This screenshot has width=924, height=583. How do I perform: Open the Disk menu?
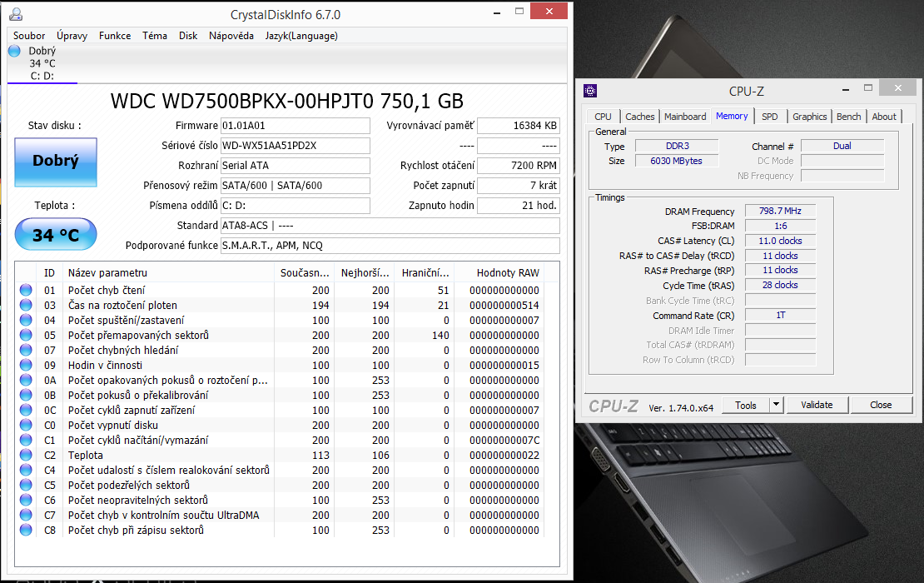pyautogui.click(x=188, y=36)
